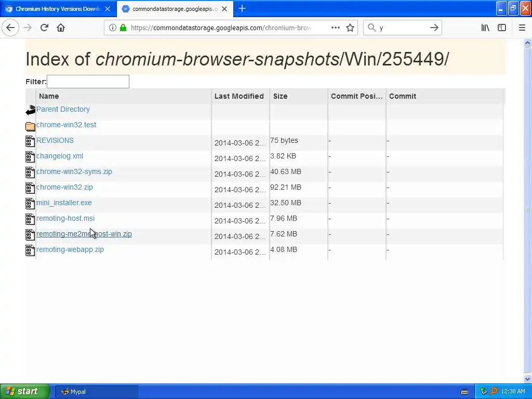The height and width of the screenshot is (399, 532).
Task: Sort by the Size column header
Action: (299, 96)
